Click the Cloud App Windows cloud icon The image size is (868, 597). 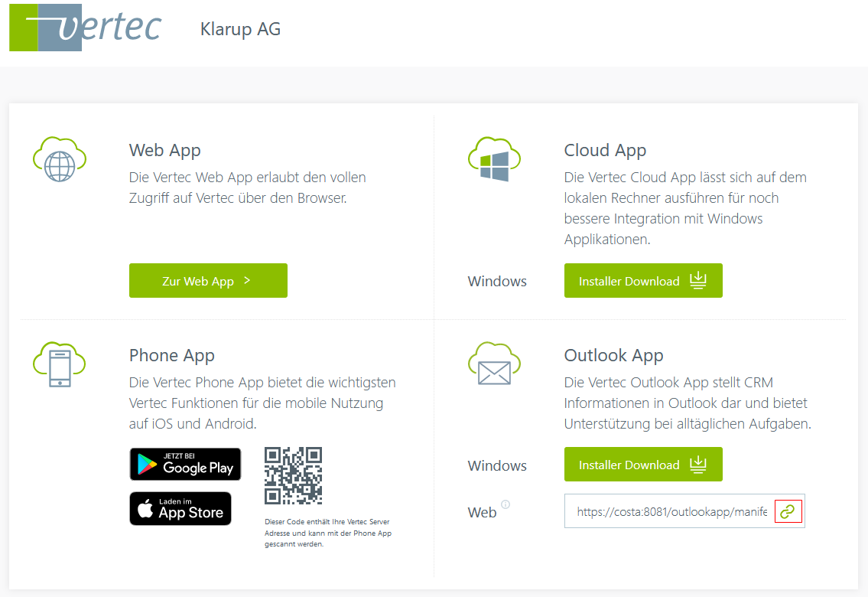tap(494, 159)
